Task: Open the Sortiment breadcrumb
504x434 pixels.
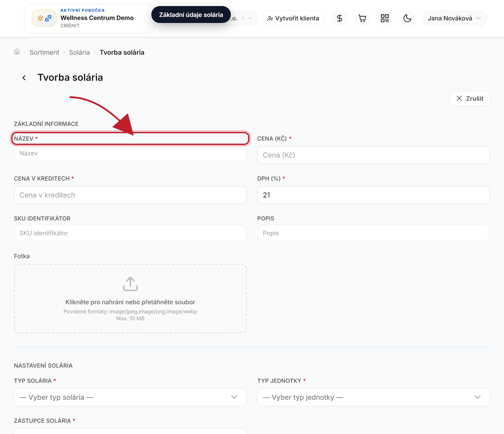Action: (45, 53)
